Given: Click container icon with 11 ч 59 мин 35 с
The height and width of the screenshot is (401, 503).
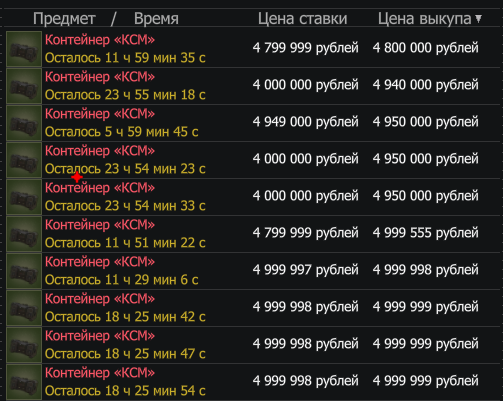Looking at the screenshot, I should click(24, 49).
